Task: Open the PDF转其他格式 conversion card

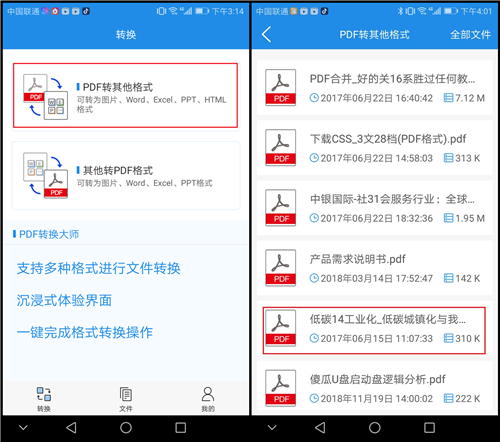Action: (125, 95)
